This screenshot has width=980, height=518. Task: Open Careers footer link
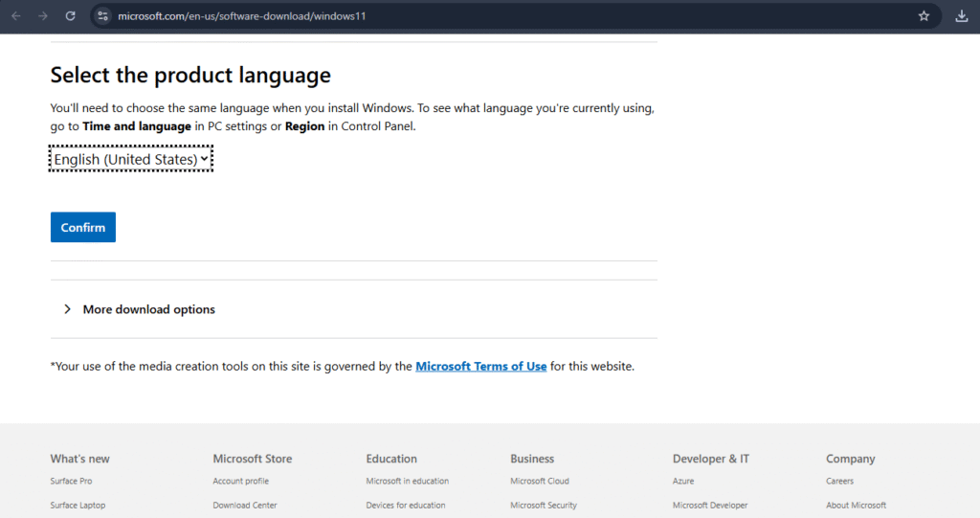tap(839, 481)
